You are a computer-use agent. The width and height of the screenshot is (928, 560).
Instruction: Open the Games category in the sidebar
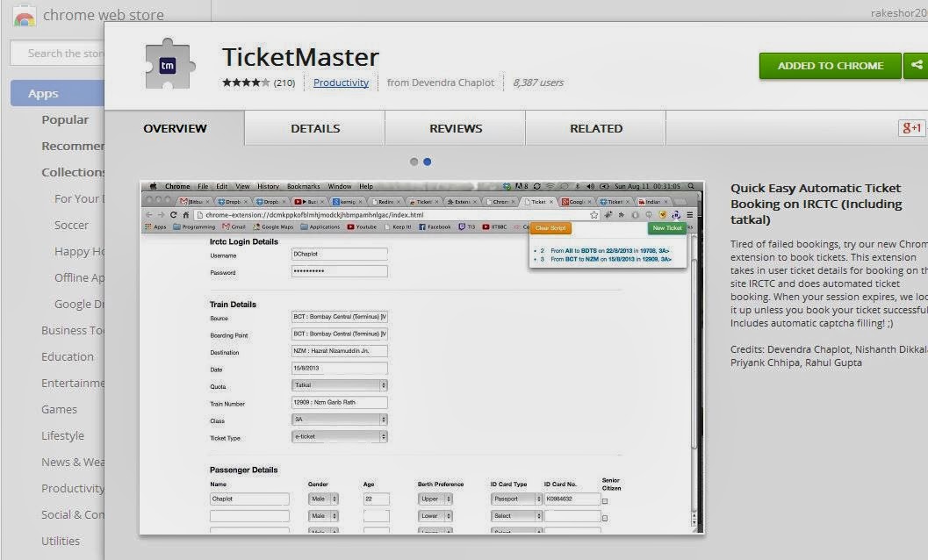point(59,410)
